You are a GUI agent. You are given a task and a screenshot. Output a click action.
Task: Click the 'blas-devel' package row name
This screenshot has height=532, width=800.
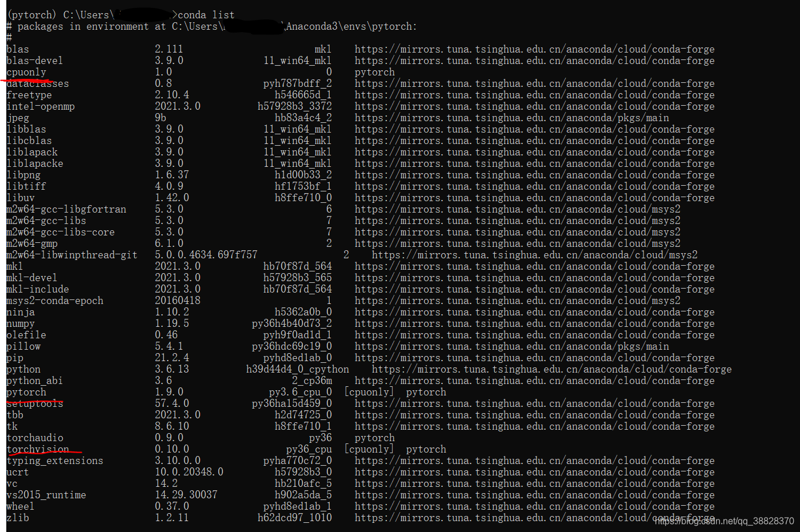click(35, 61)
